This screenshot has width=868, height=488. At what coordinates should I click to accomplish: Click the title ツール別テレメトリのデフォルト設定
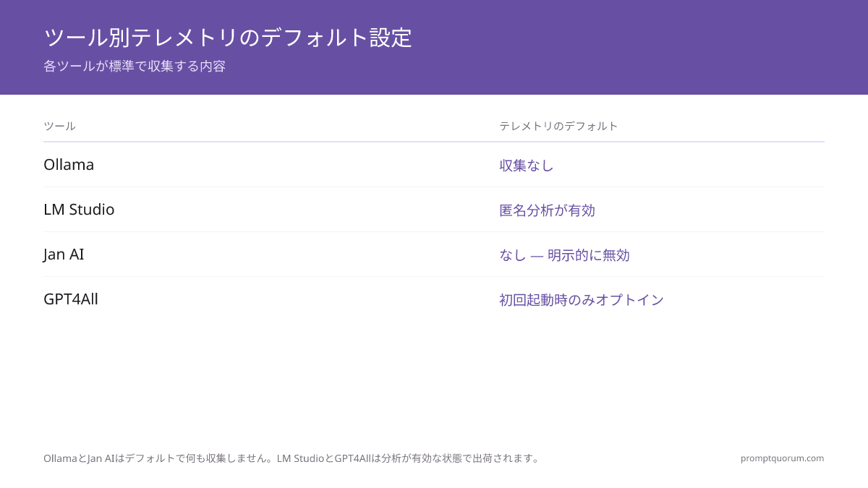[228, 38]
